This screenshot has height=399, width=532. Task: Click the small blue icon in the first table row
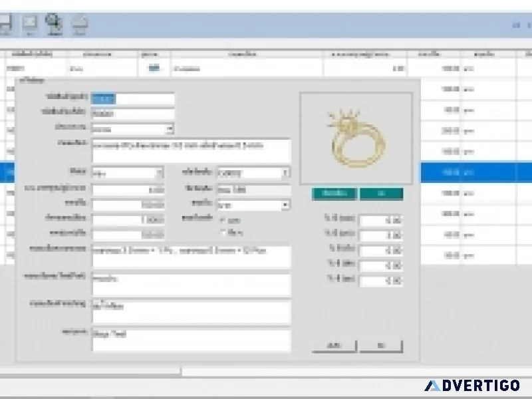pyautogui.click(x=154, y=68)
